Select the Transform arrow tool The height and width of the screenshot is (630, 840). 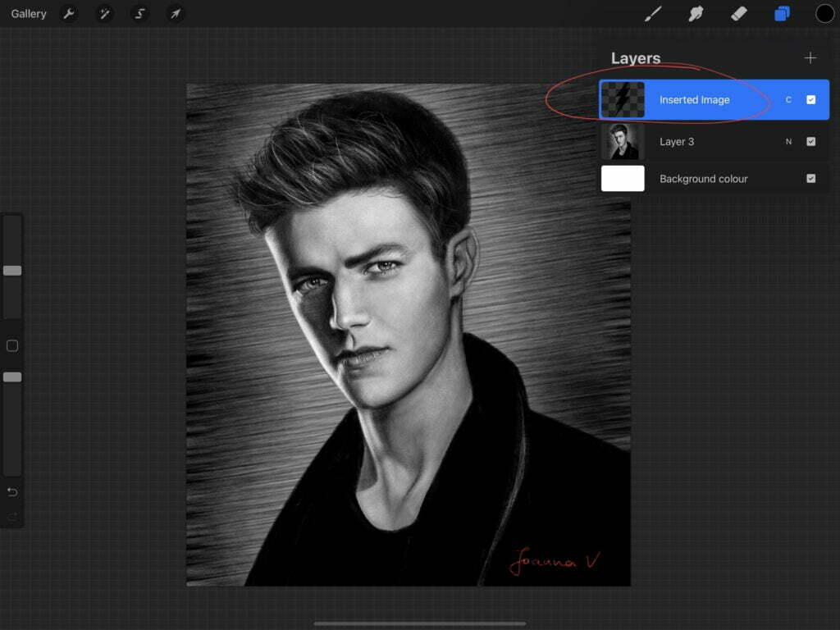pos(175,14)
